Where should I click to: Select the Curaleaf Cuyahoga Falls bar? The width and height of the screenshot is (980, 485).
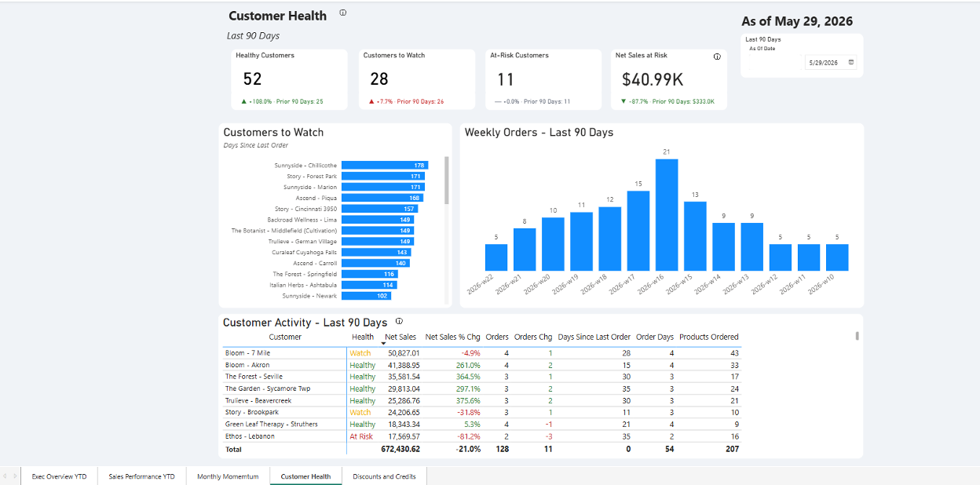(x=376, y=252)
